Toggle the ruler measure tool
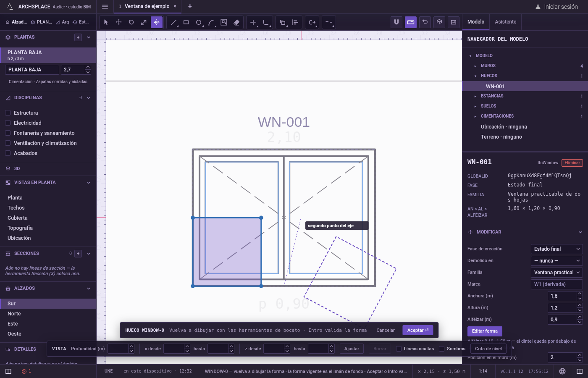Screen dimensions: 588x378 coord(411,22)
